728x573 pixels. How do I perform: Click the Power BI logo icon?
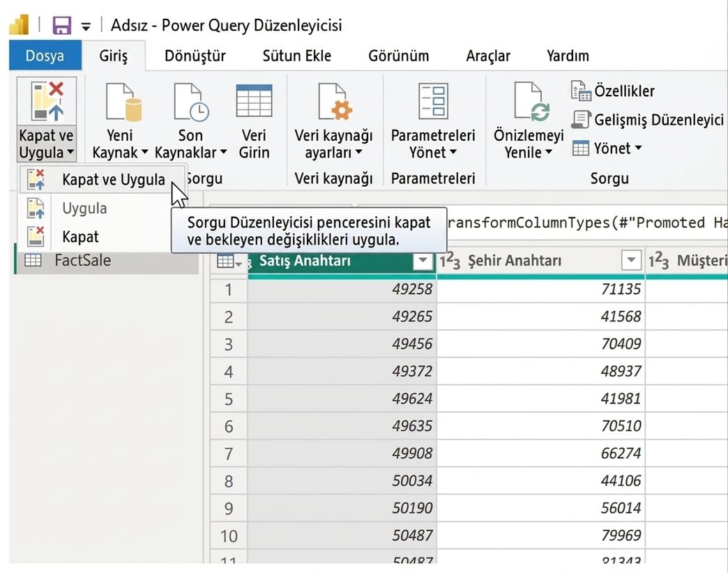point(19,25)
